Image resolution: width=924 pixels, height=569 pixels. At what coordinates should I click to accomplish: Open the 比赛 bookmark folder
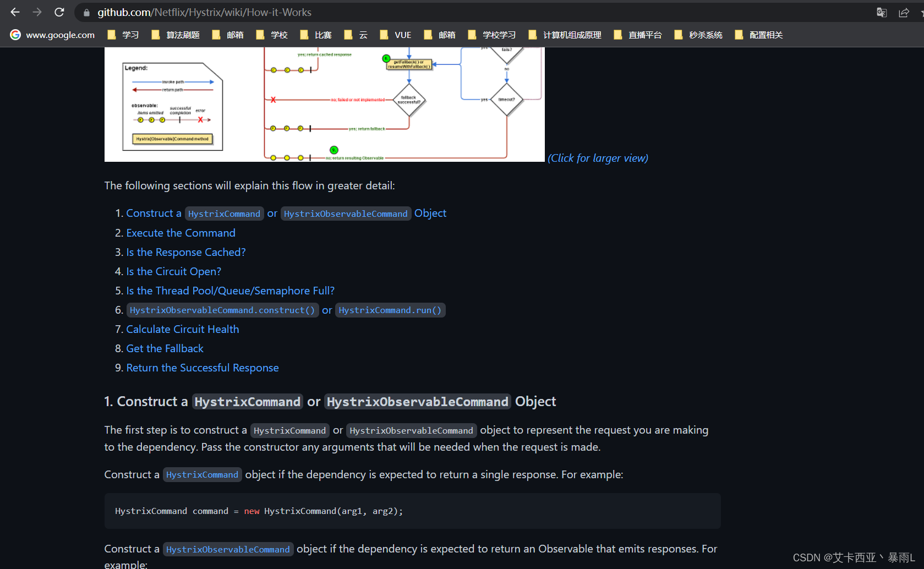pyautogui.click(x=316, y=35)
